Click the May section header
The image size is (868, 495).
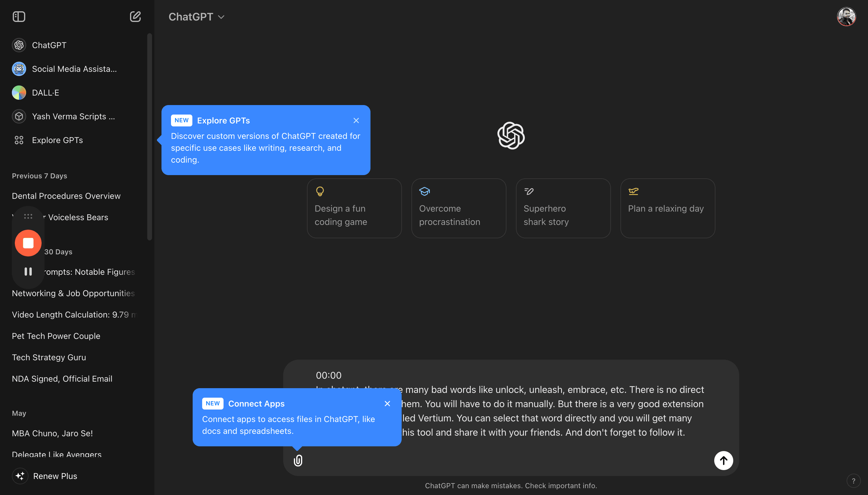point(19,413)
